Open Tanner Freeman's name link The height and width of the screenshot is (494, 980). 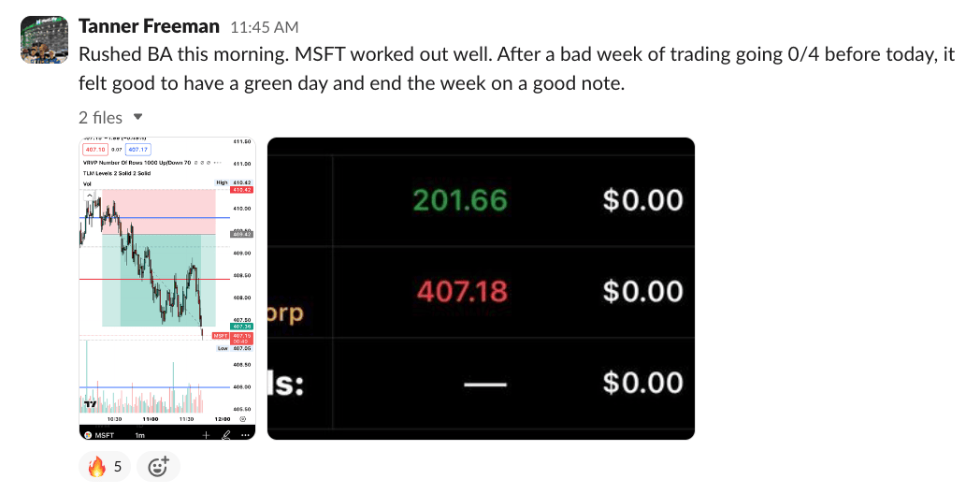click(150, 25)
